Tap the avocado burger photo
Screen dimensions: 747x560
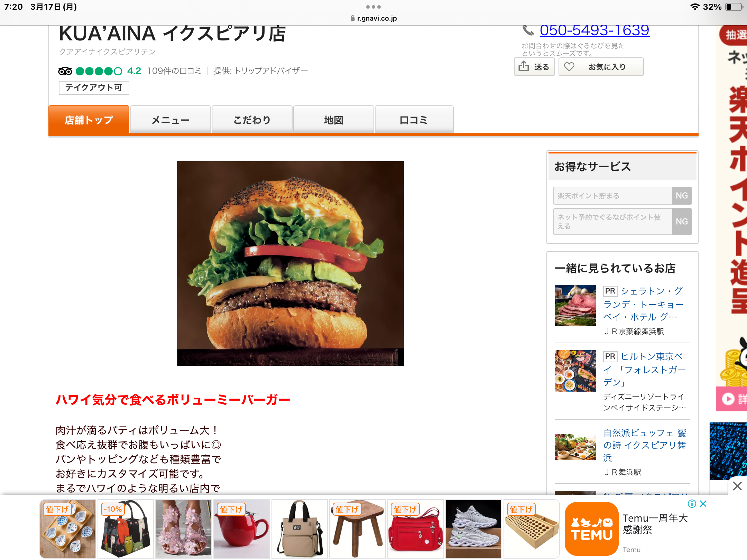click(290, 263)
